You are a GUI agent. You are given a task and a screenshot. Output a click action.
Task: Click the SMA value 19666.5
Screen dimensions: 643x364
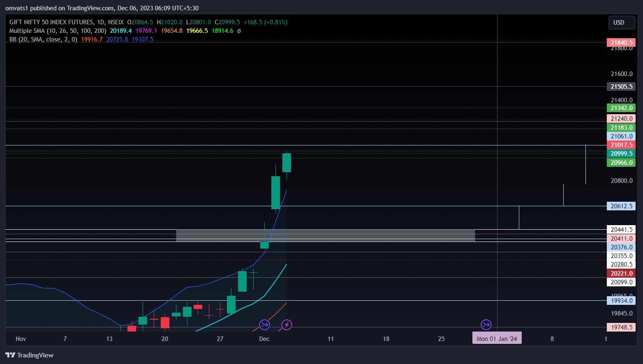(197, 31)
